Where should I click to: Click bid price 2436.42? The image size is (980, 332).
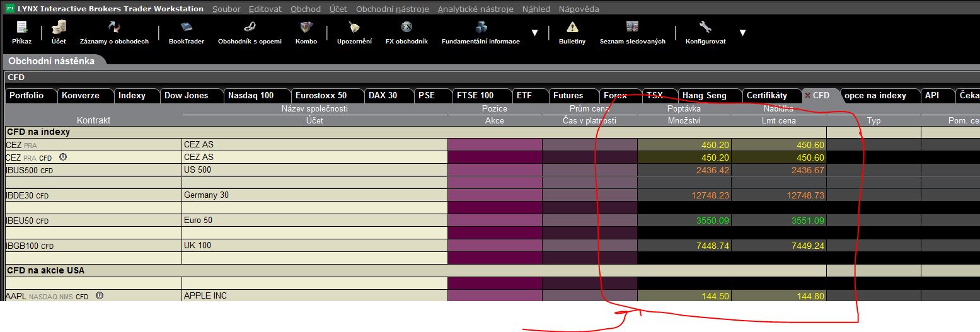(x=712, y=170)
